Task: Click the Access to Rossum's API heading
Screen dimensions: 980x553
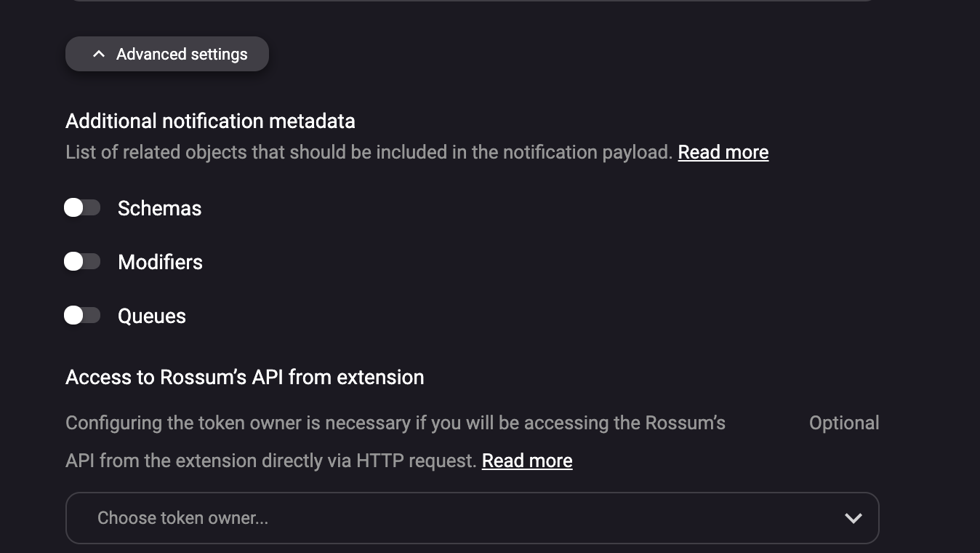Action: pos(244,377)
